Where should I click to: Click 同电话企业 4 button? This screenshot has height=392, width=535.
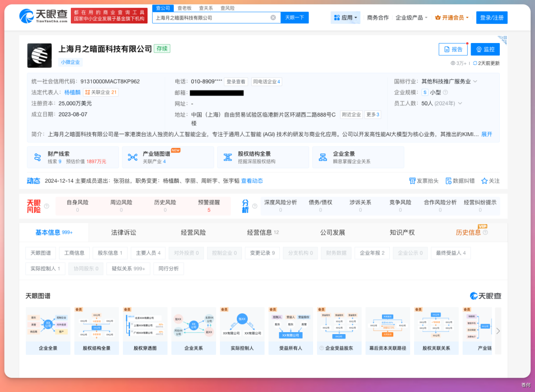point(267,82)
